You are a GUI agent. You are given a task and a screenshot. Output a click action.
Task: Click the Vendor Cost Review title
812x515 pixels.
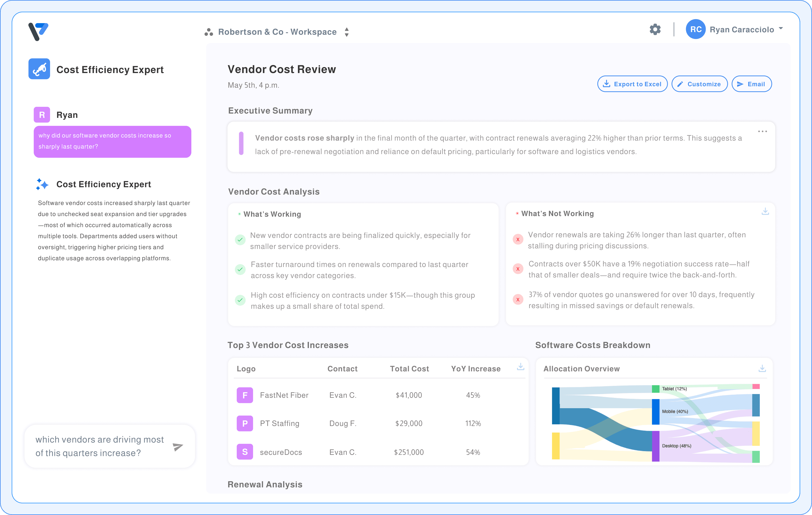point(282,69)
